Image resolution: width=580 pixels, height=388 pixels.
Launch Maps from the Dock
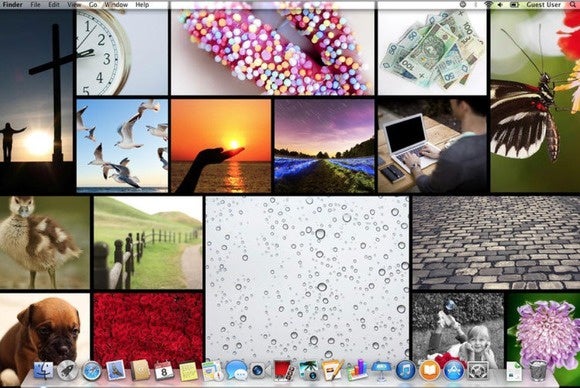click(x=212, y=371)
